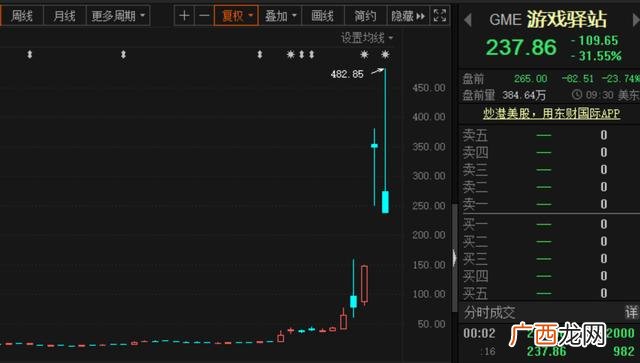The image size is (640, 363).
Task: Select the 482.85 high price label
Action: click(x=347, y=74)
